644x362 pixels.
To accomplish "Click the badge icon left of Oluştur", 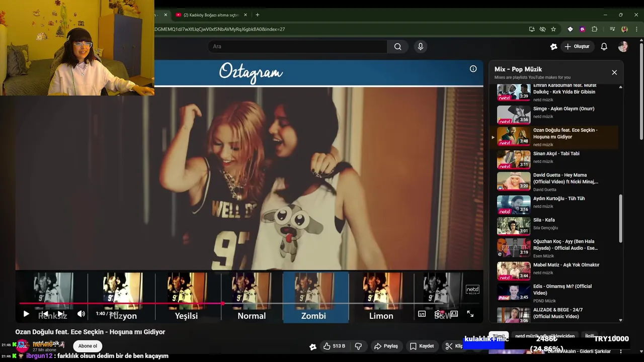I will point(553,46).
